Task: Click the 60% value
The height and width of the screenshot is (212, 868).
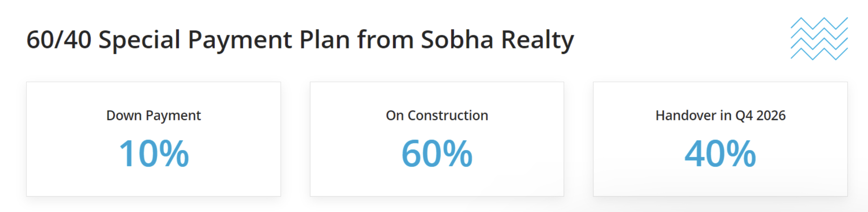Action: coord(437,154)
